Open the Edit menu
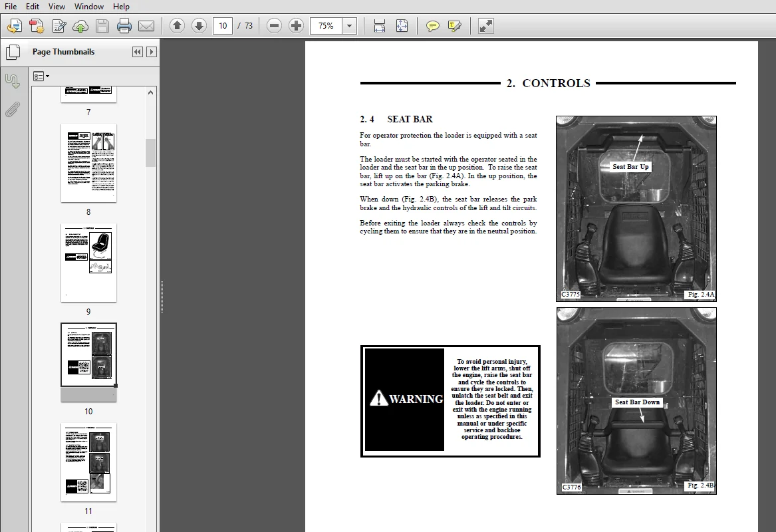 (33, 7)
